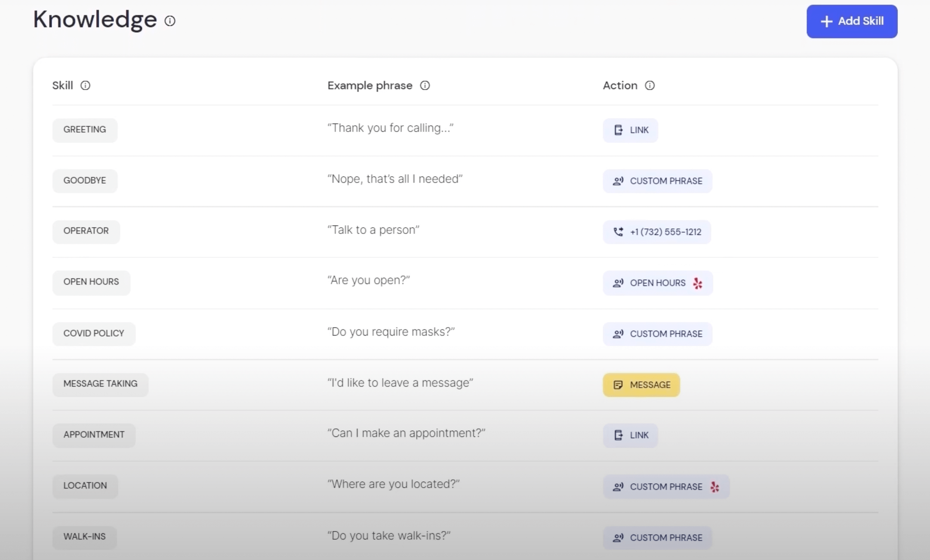This screenshot has height=560, width=930.
Task: Open the MESSAGE TAKING skill tag
Action: (x=100, y=384)
